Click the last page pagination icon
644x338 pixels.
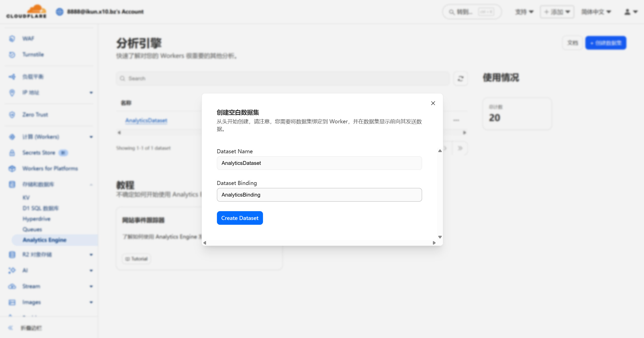tap(460, 148)
